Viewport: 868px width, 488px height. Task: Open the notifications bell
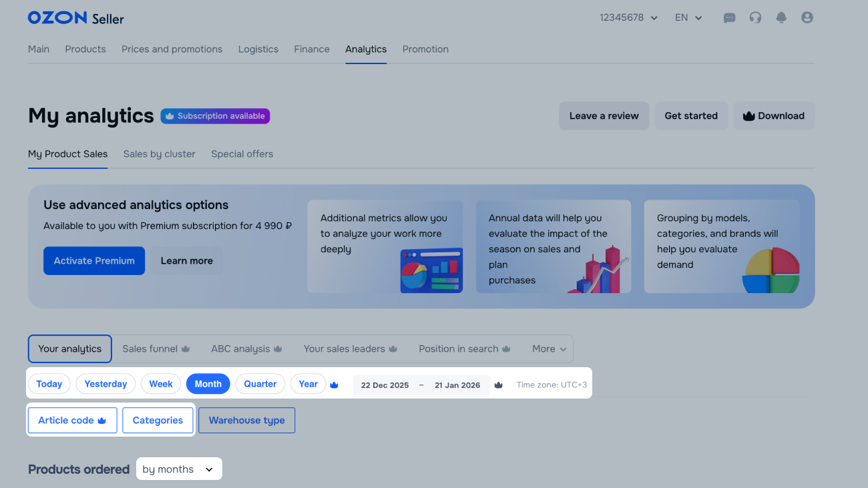tap(781, 18)
